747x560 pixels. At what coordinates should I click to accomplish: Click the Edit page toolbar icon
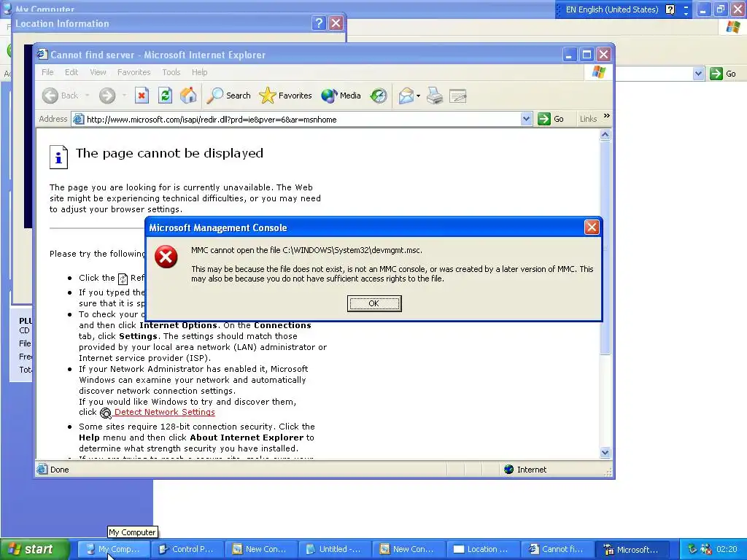click(x=458, y=96)
